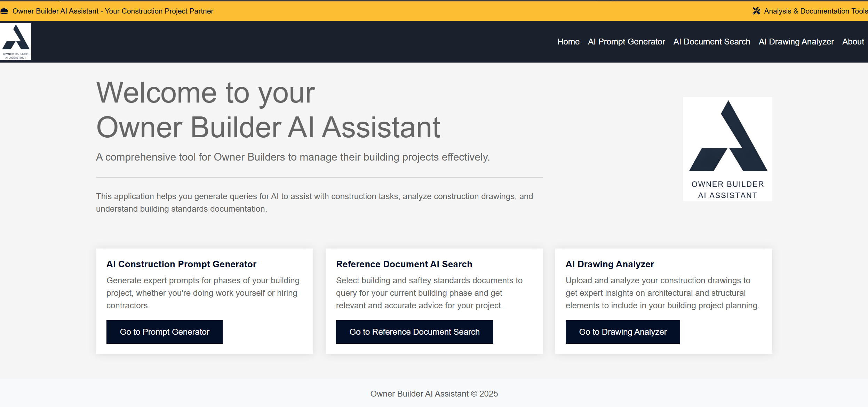Screen dimensions: 868x407
Task: Select AI Drawing Analyzer nav link
Action: click(x=796, y=42)
